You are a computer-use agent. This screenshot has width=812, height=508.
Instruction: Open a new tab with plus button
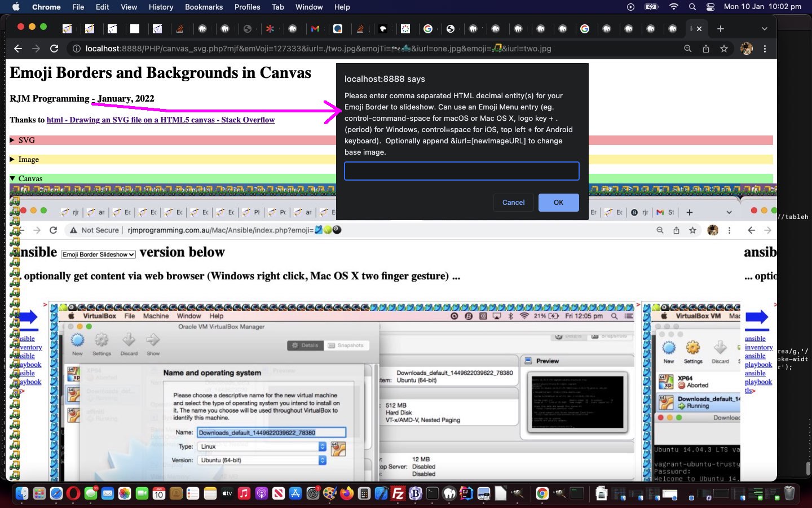pyautogui.click(x=720, y=29)
